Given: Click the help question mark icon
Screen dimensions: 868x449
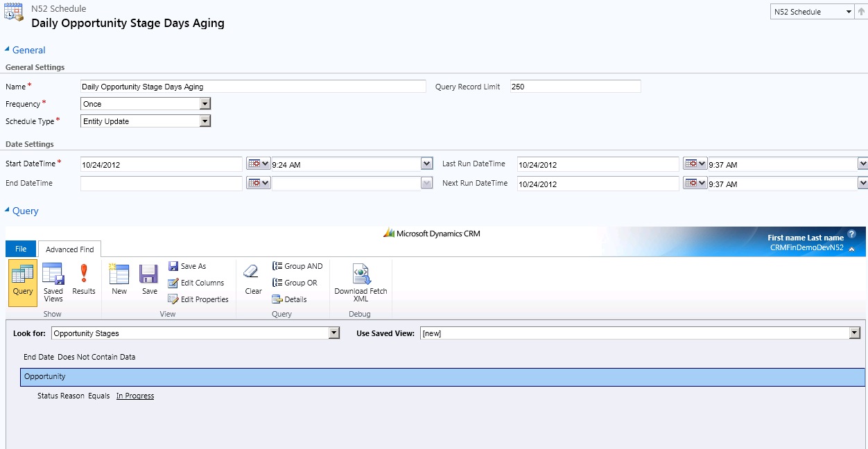Looking at the screenshot, I should coord(851,235).
